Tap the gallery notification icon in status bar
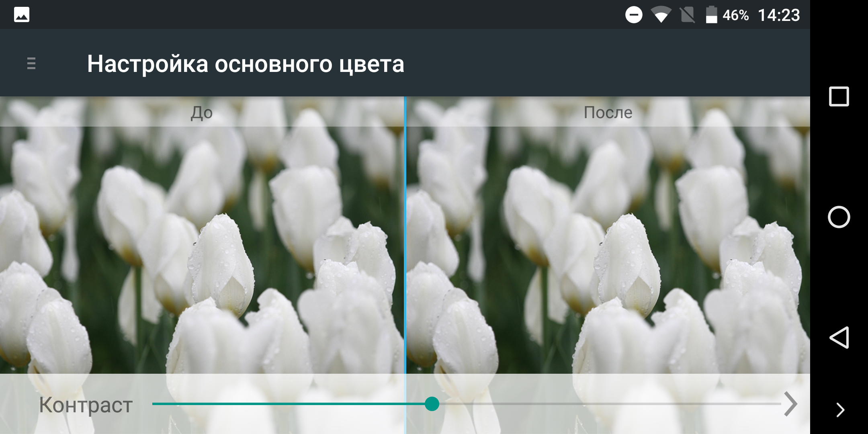This screenshot has width=868, height=434. pyautogui.click(x=22, y=15)
